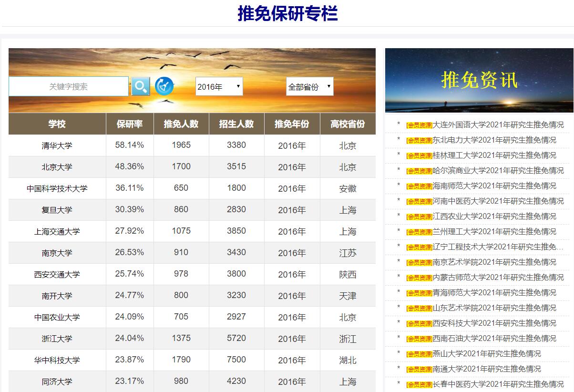Select 清华大学 in the table
The height and width of the screenshot is (392, 574).
coord(57,146)
